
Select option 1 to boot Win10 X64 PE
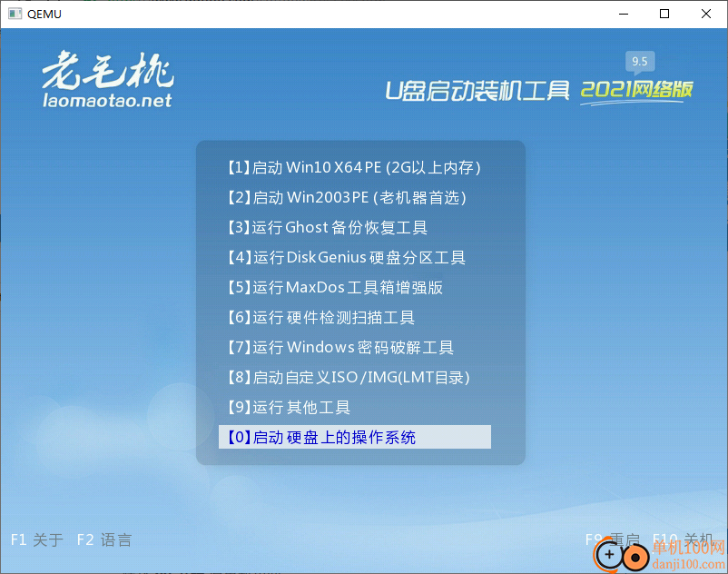click(x=354, y=167)
